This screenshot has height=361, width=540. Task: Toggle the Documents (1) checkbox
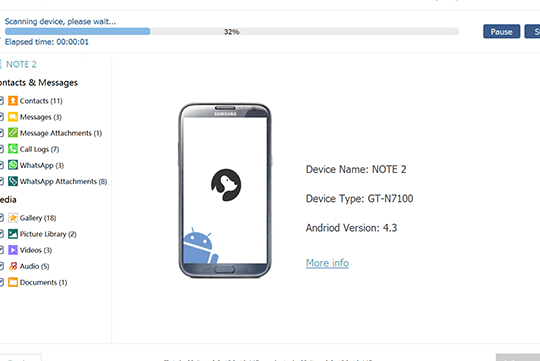pos(1,282)
